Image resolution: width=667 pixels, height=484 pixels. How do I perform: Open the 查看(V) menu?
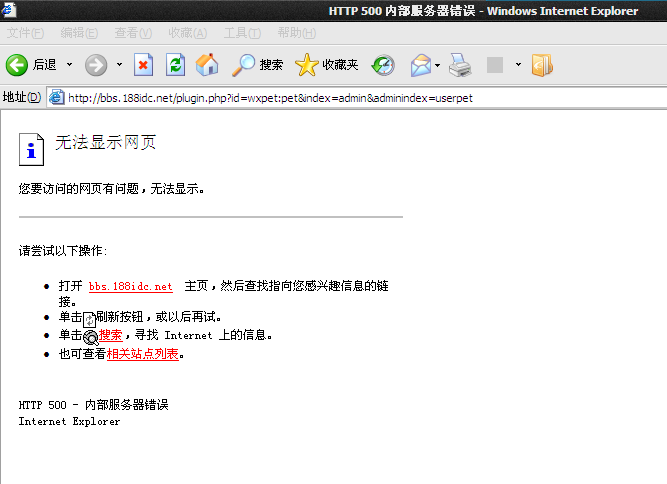tap(133, 33)
